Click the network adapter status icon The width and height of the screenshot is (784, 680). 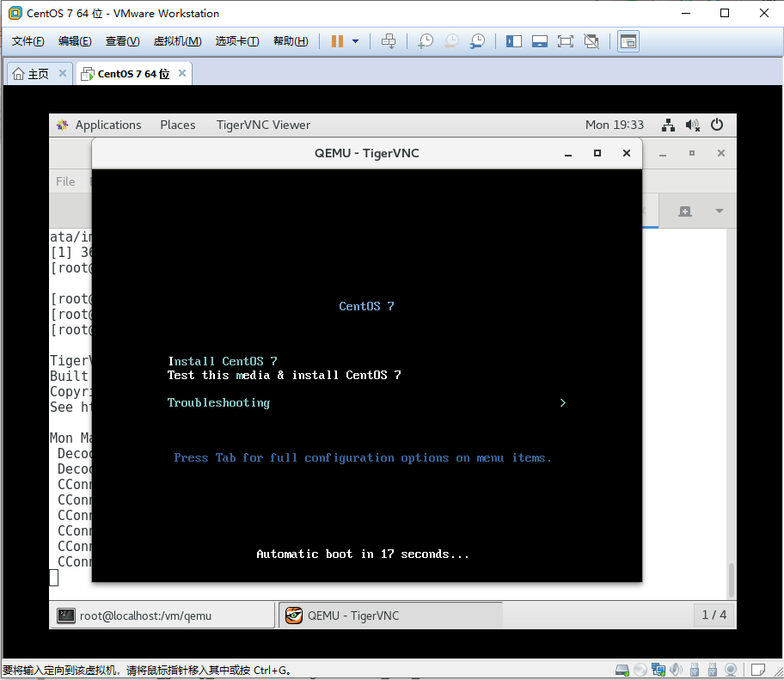[658, 670]
